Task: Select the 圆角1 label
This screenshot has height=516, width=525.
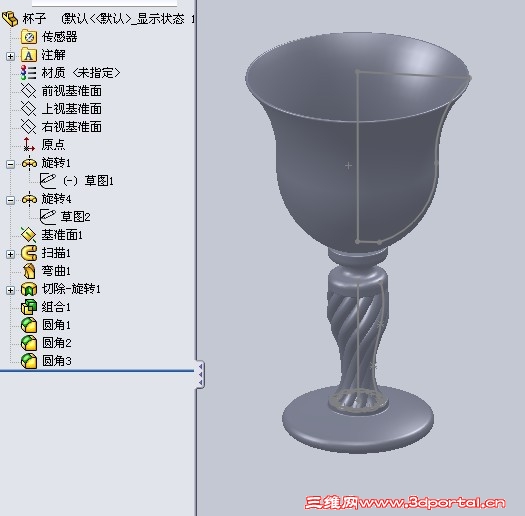Action: point(56,325)
